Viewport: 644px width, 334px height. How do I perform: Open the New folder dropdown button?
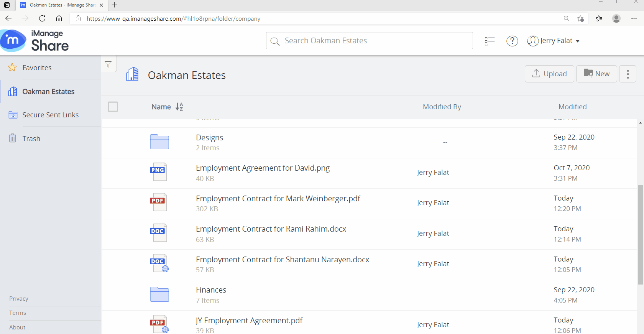pyautogui.click(x=596, y=74)
